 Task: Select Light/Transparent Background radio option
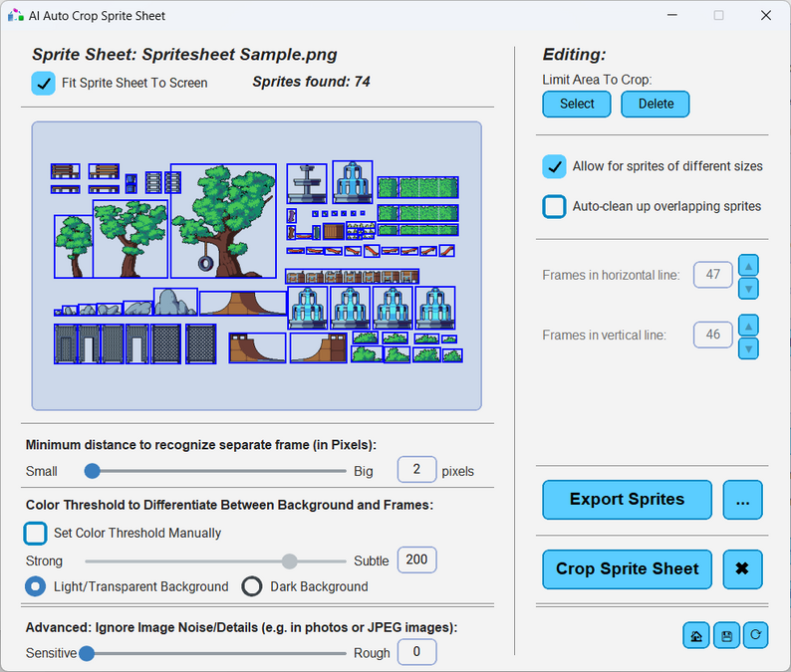point(35,586)
